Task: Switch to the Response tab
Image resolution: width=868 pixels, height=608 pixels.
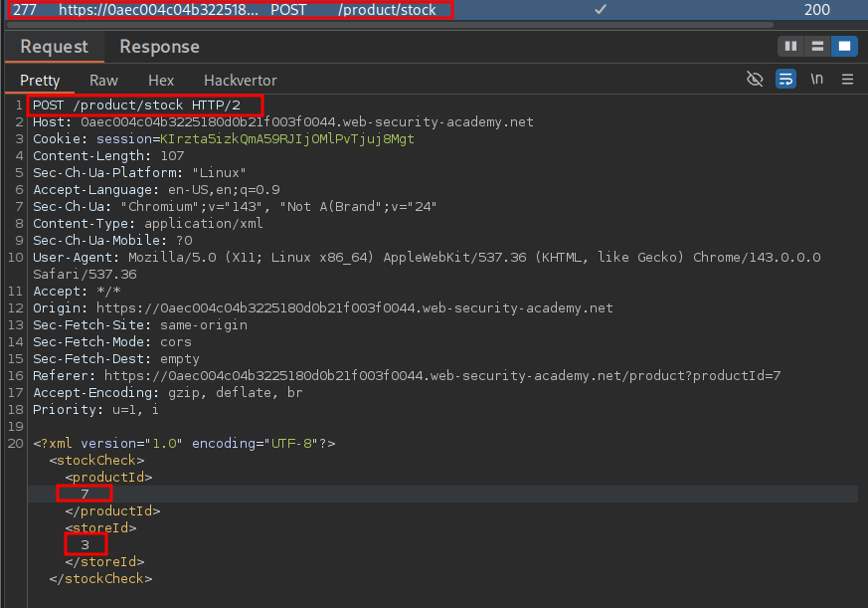Action: (159, 47)
